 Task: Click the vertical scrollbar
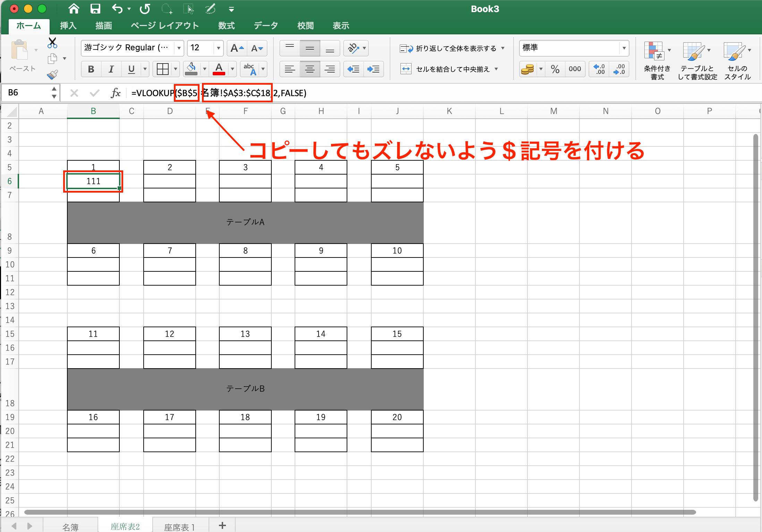755,318
